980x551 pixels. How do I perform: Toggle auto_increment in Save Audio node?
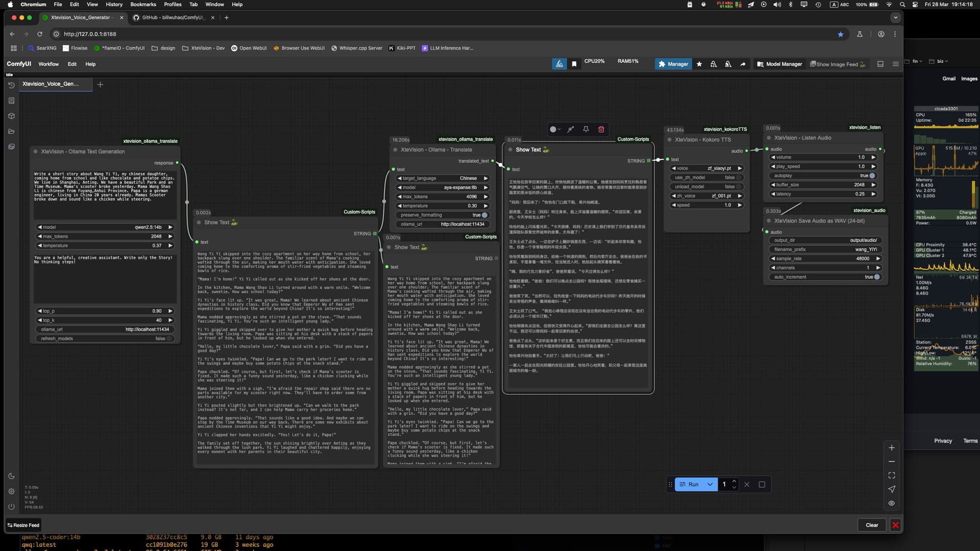pyautogui.click(x=876, y=277)
